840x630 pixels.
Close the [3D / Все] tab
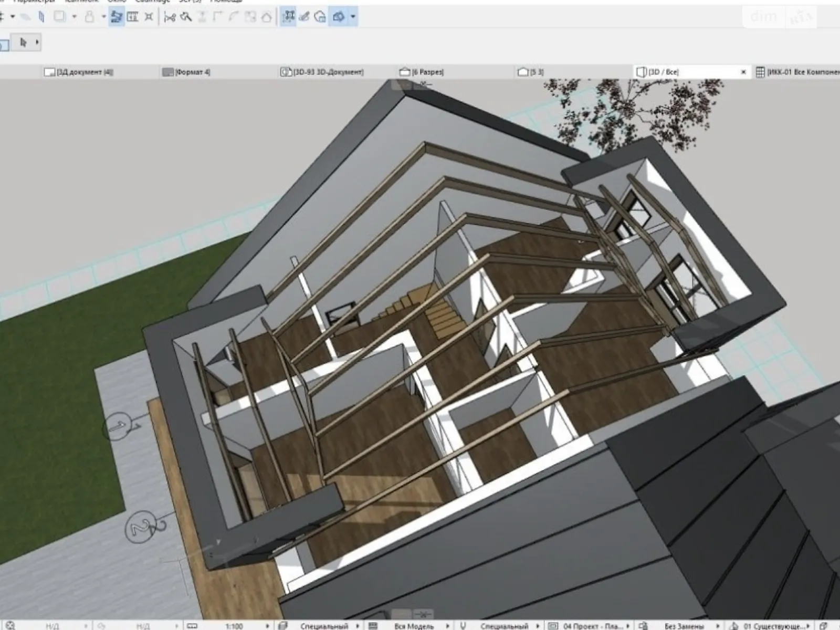[x=743, y=72]
